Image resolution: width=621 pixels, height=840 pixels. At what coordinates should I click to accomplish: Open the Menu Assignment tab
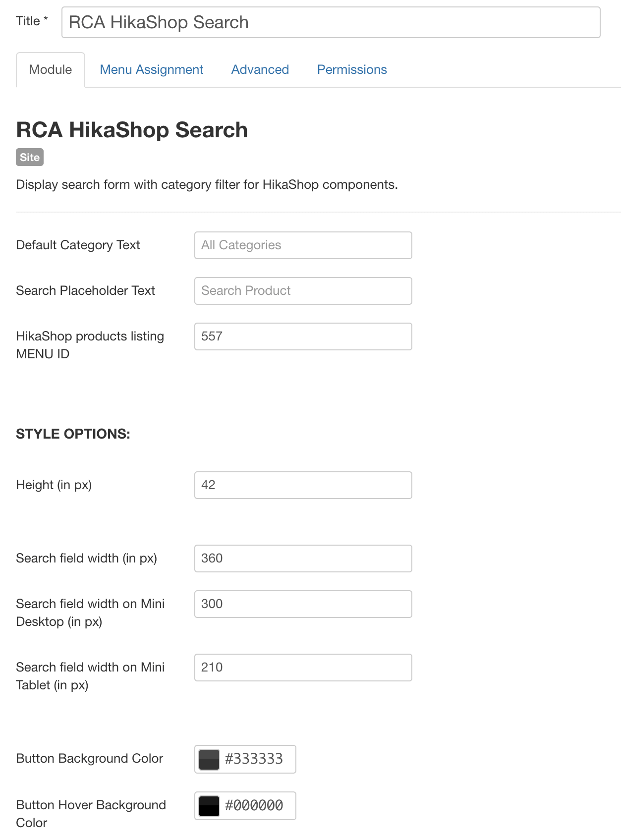click(152, 69)
